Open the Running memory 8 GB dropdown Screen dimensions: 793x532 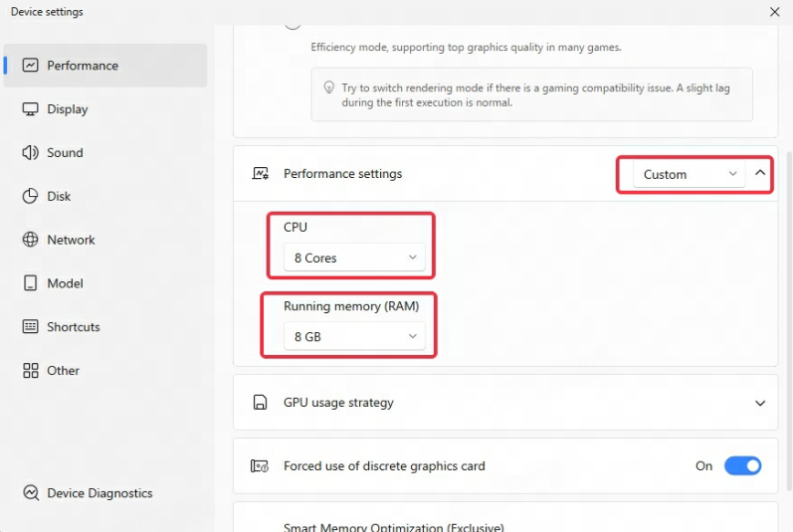pos(354,336)
